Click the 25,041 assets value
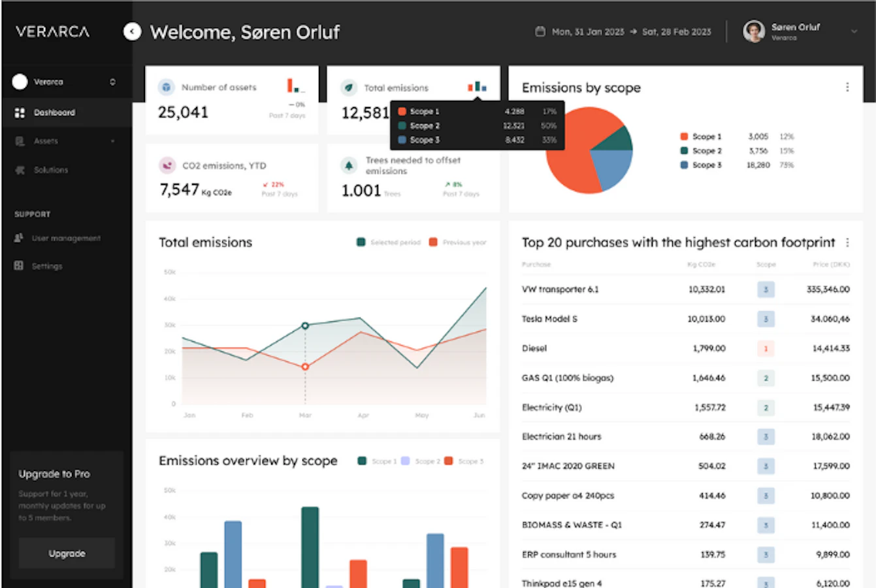The image size is (876, 588). (183, 112)
